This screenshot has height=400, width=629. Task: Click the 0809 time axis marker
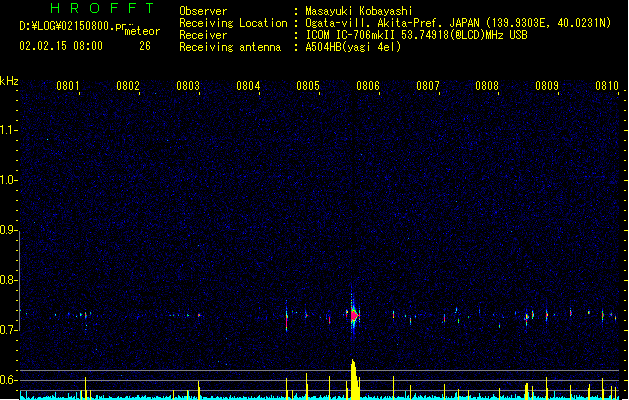click(547, 86)
